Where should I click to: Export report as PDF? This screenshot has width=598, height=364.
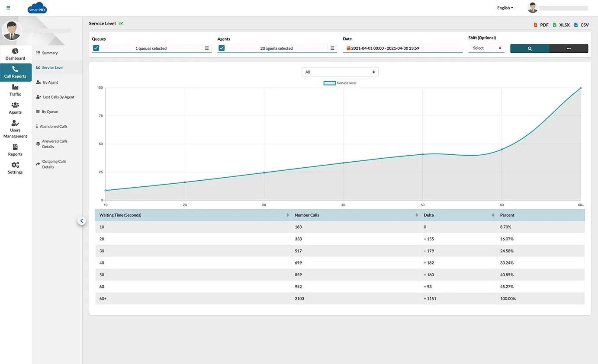(541, 25)
